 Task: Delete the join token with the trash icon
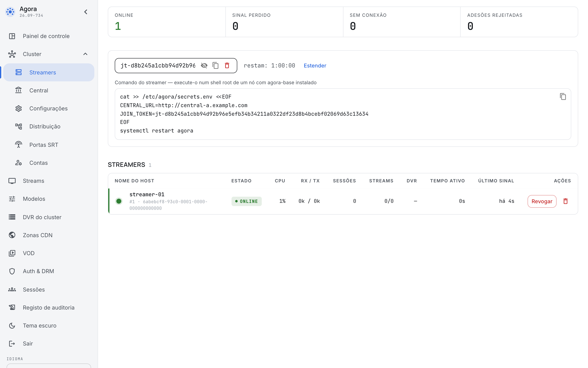(227, 65)
